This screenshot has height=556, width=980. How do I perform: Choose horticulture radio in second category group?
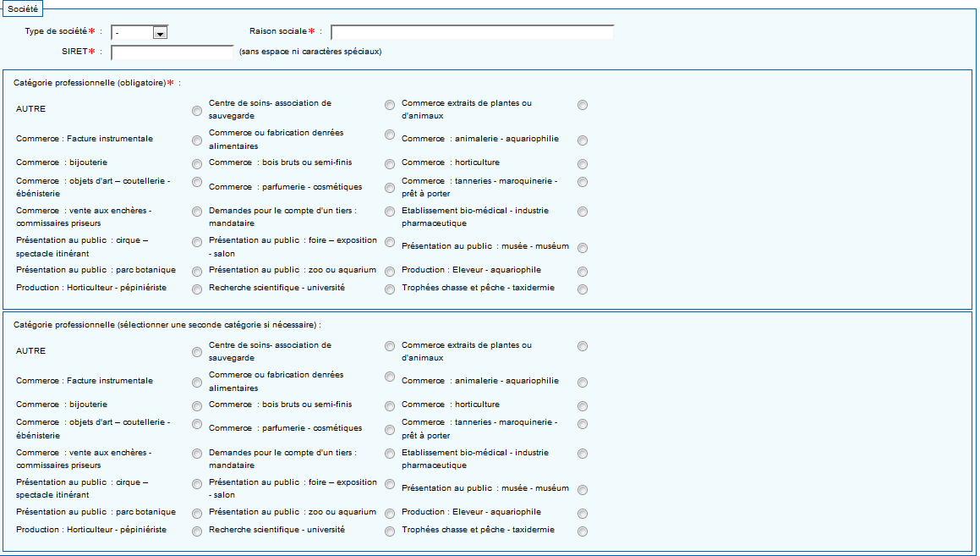[583, 406]
